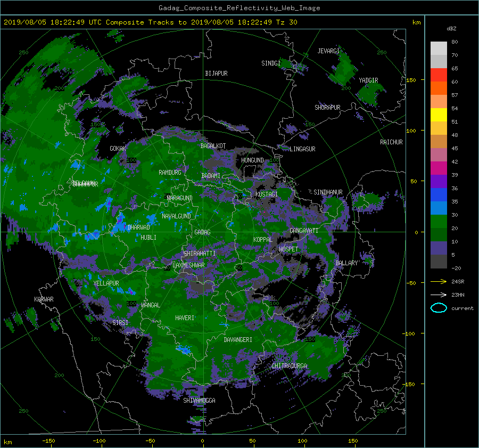The width and height of the screenshot is (479, 448).
Task: Click the CHITRADURGA city label
Action: pos(290,366)
